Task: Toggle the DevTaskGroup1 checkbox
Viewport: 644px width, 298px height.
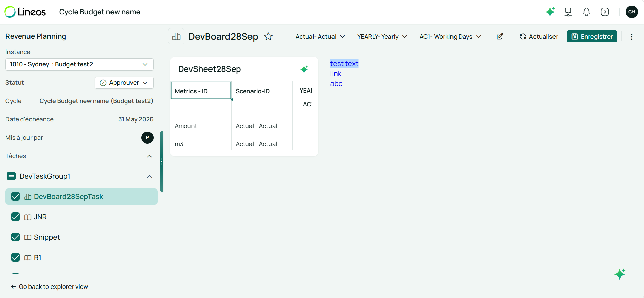Action: (x=12, y=176)
